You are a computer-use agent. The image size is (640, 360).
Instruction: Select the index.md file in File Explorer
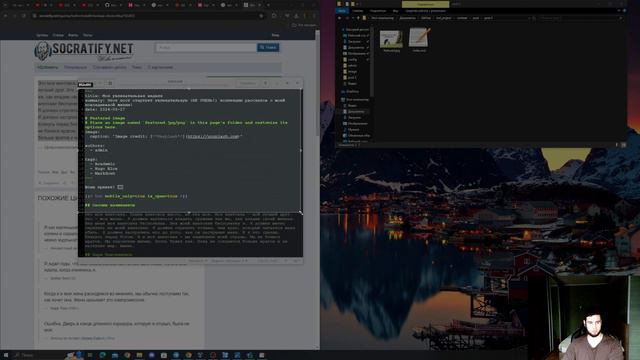pos(419,40)
